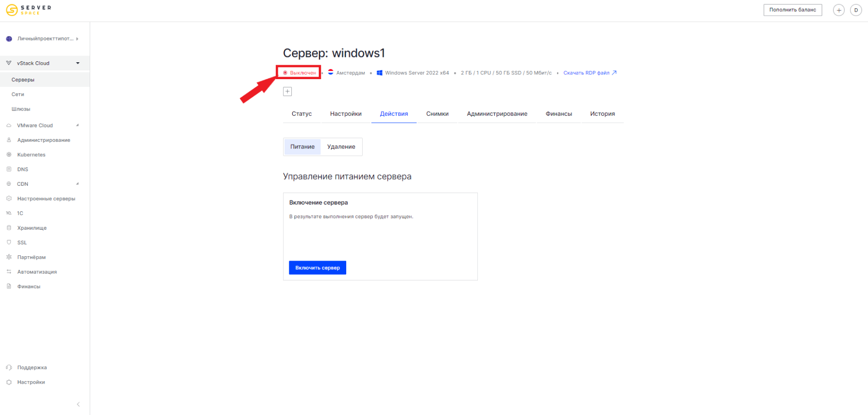This screenshot has height=415, width=868.
Task: Open Kubernetes in the sidebar
Action: pos(31,155)
